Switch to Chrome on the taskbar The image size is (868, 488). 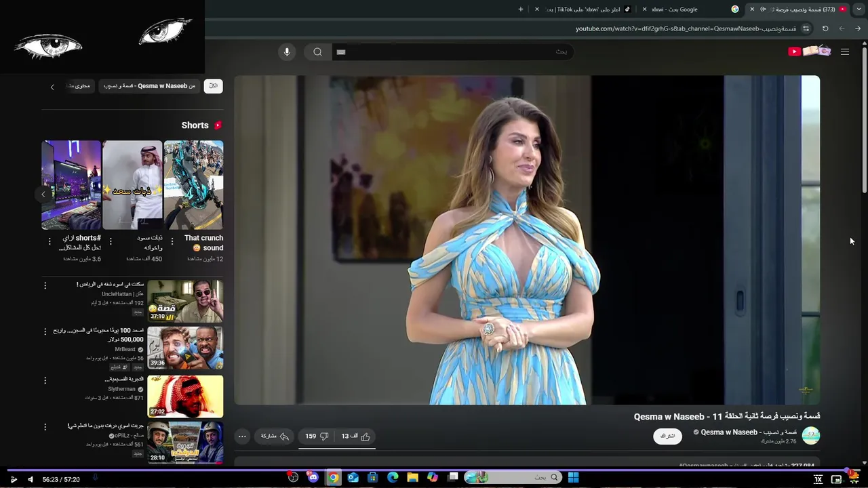pos(333,477)
